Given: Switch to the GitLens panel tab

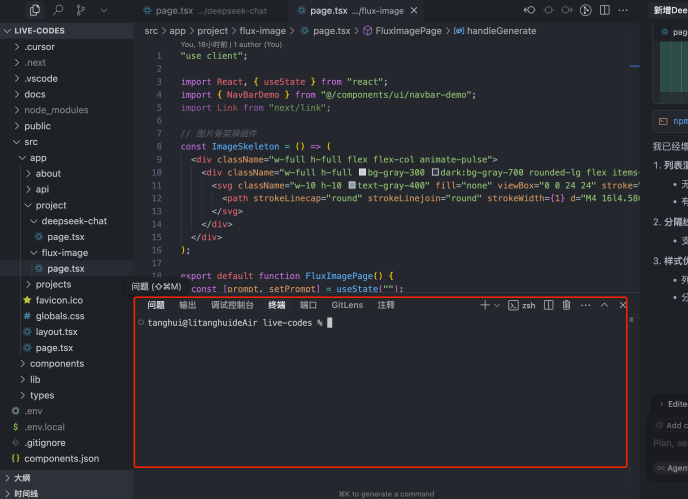Looking at the screenshot, I should coord(347,305).
